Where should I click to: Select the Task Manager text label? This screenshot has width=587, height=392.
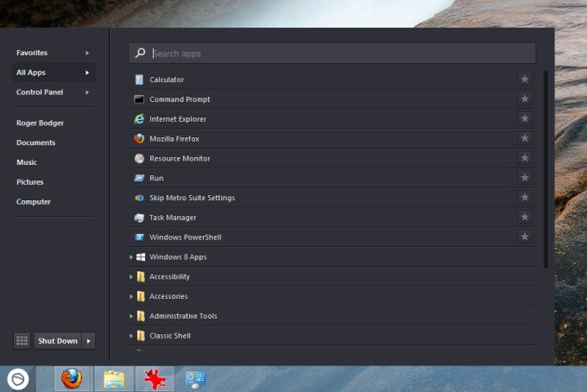click(x=173, y=218)
